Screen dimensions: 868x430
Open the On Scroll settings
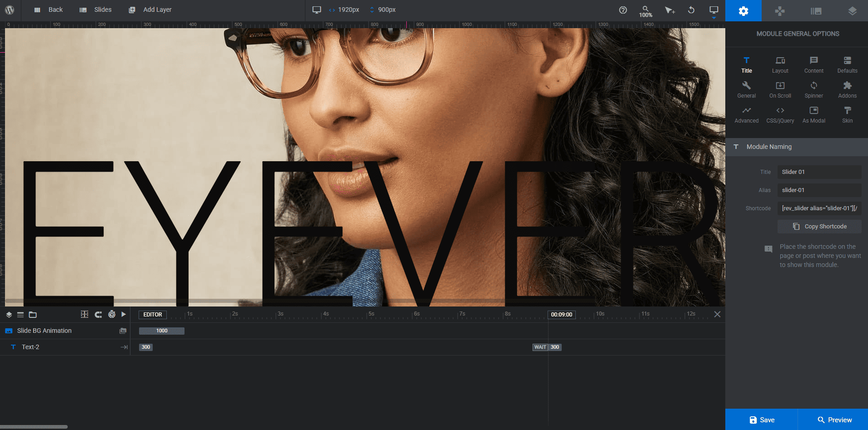tap(780, 89)
